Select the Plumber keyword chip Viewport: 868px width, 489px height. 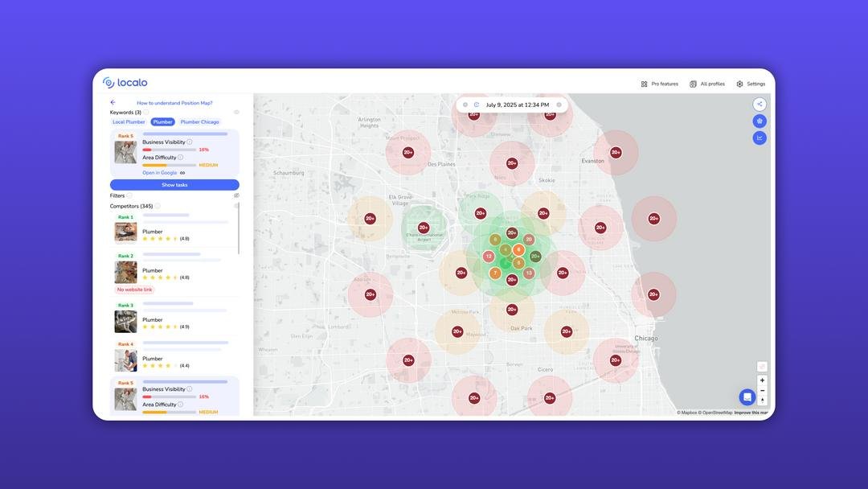[x=162, y=121]
